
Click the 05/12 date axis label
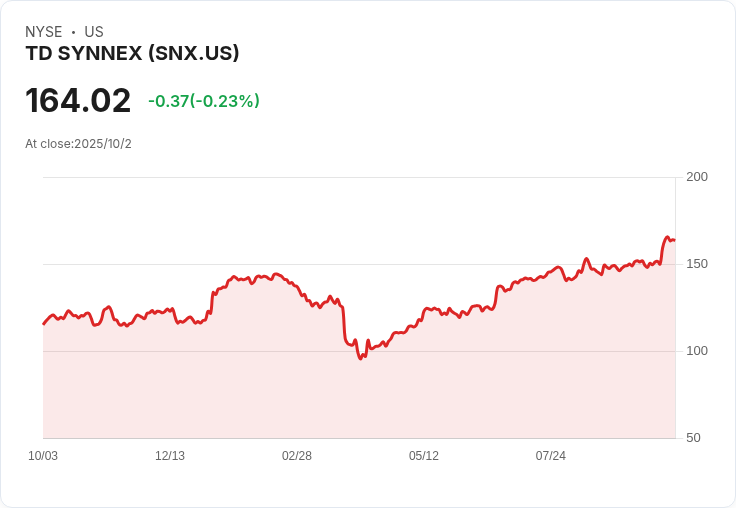(424, 456)
